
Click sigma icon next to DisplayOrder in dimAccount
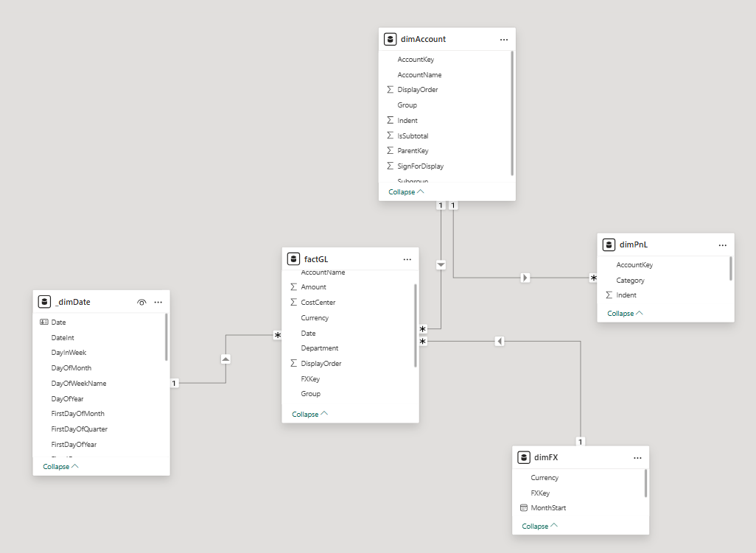coord(390,90)
